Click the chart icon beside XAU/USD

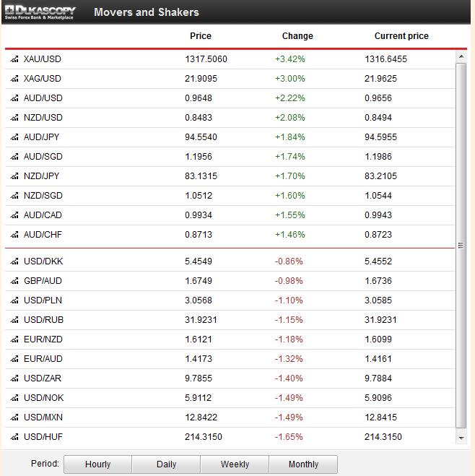(14, 59)
